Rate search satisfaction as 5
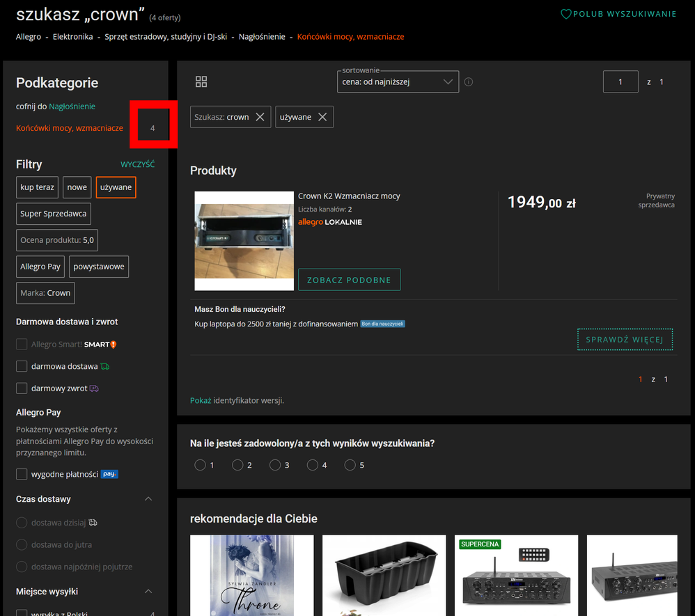Image resolution: width=695 pixels, height=616 pixels. pos(350,465)
